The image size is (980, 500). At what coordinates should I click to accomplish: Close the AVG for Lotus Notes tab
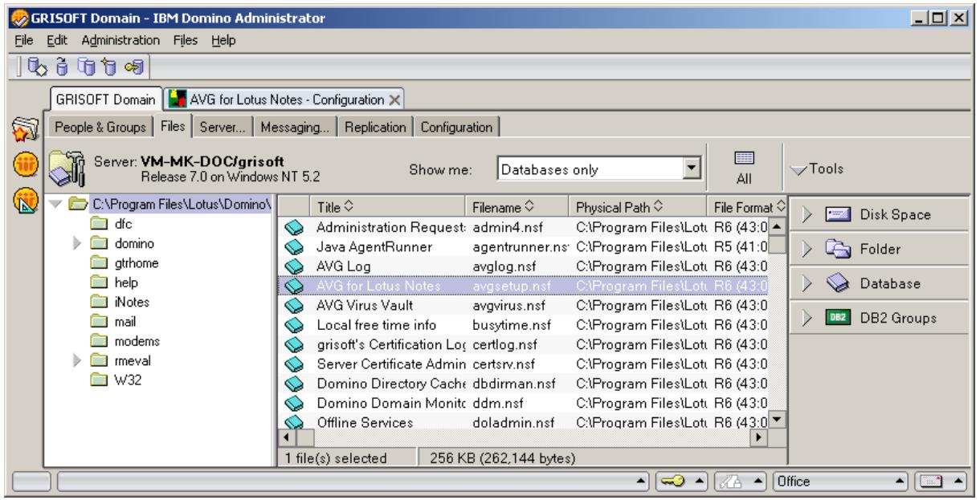pyautogui.click(x=394, y=100)
